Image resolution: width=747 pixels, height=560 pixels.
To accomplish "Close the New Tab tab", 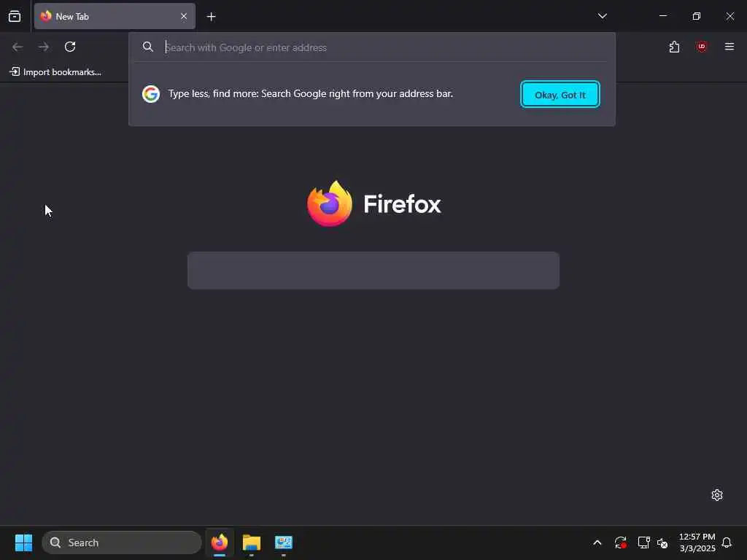I will tap(183, 16).
